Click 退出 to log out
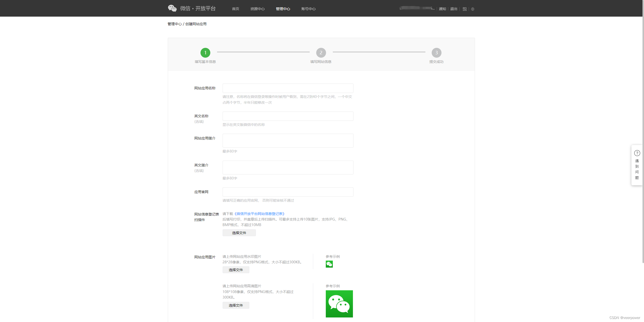 point(454,9)
